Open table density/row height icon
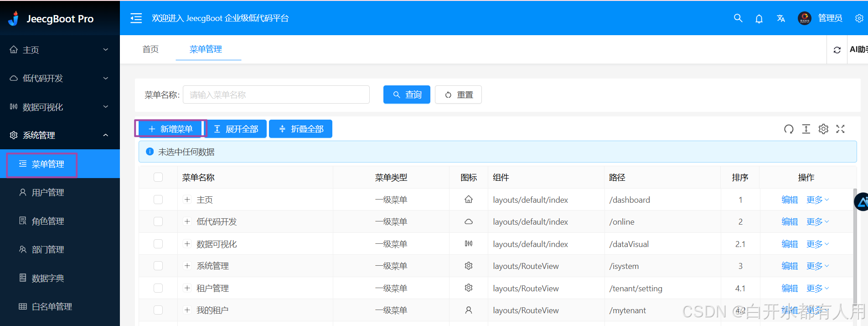The image size is (868, 326). (806, 129)
